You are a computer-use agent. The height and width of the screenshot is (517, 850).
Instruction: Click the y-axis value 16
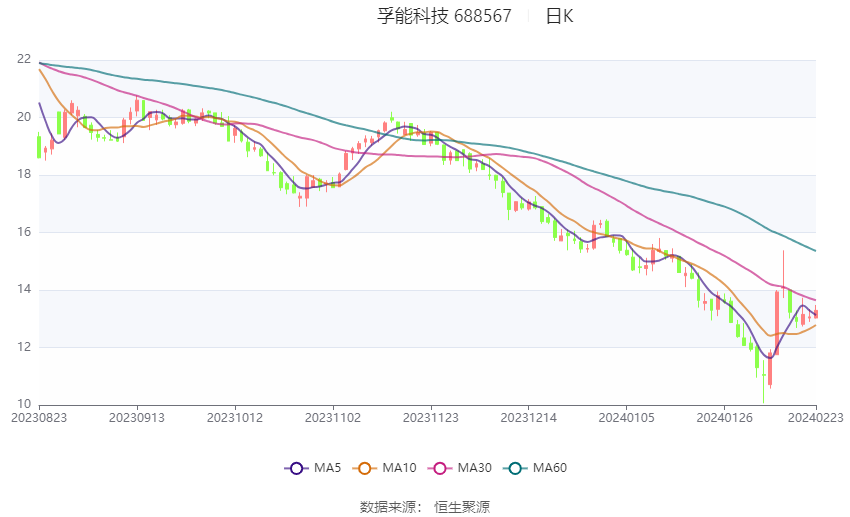[x=24, y=232]
